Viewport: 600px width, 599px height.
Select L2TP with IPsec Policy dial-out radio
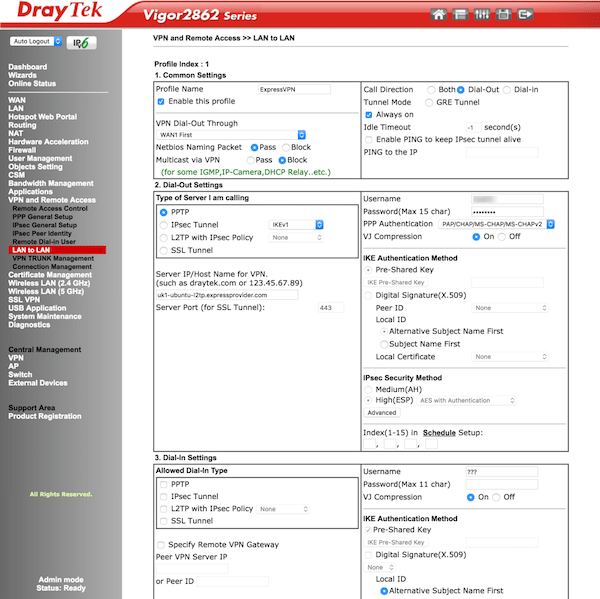pyautogui.click(x=164, y=238)
